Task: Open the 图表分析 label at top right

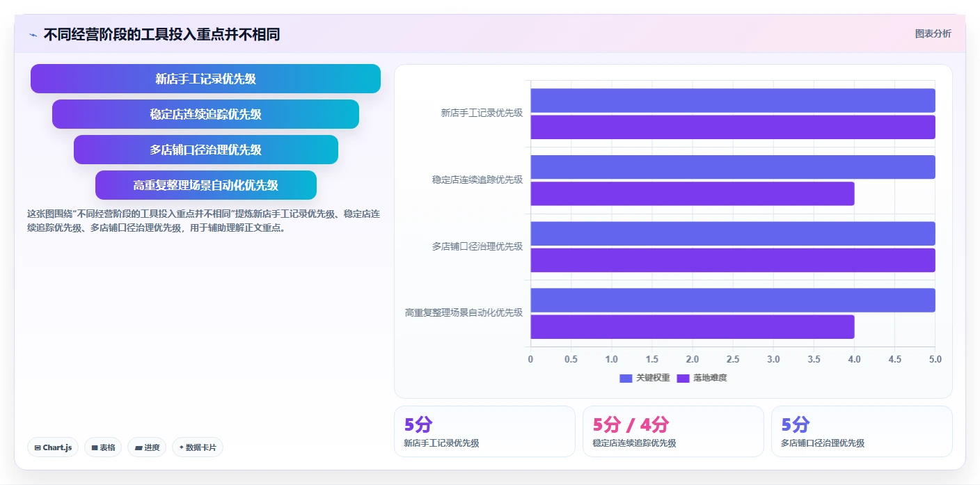Action: point(933,34)
